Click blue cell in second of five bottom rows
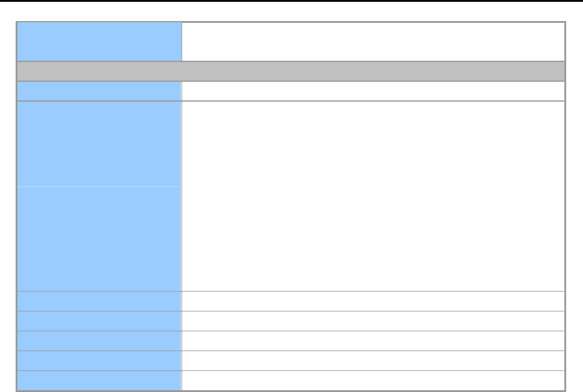583x392 pixels. 99,320
